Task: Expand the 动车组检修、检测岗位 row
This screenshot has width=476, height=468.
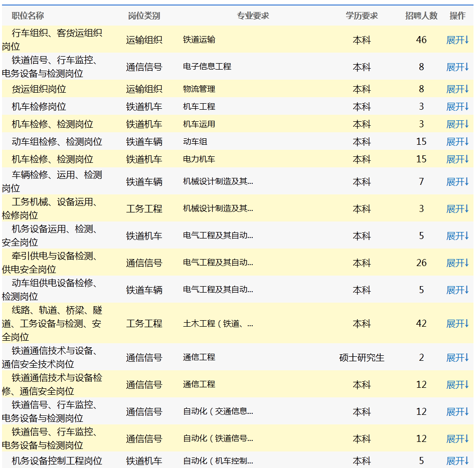Action: coord(457,142)
